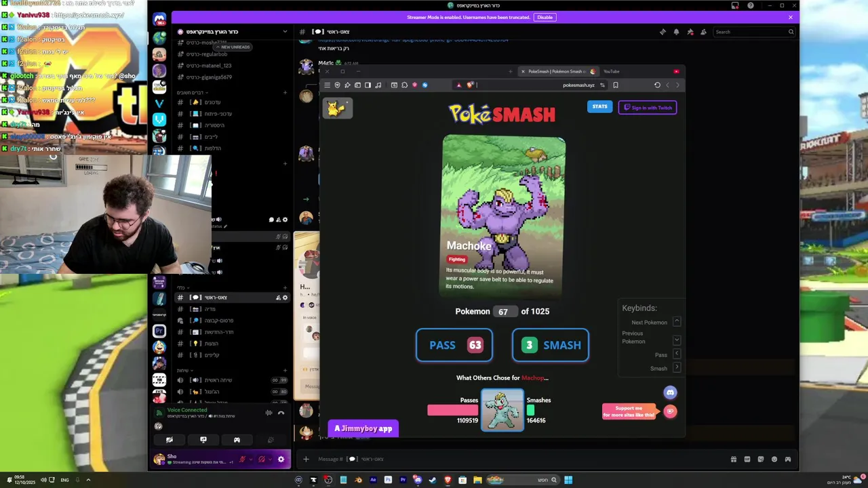The height and width of the screenshot is (488, 868).
Task: Show member list icon in Discord header
Action: point(703,32)
